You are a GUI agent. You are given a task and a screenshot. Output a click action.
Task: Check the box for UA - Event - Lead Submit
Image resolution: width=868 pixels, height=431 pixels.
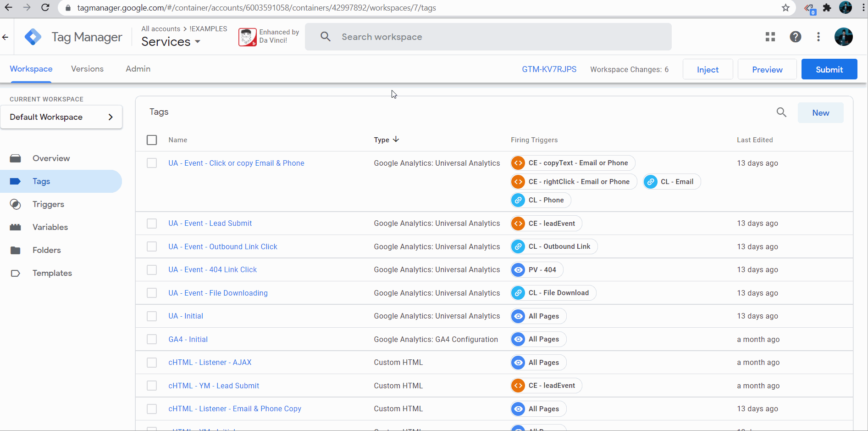coord(152,224)
